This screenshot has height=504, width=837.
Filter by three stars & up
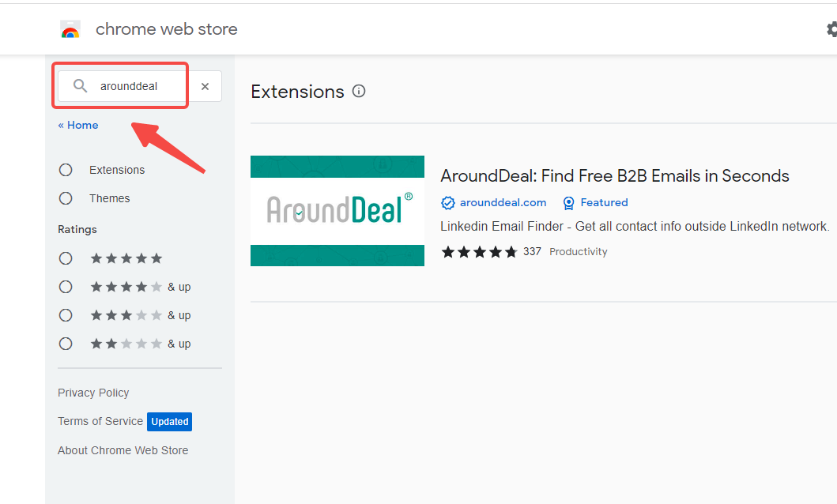click(66, 315)
